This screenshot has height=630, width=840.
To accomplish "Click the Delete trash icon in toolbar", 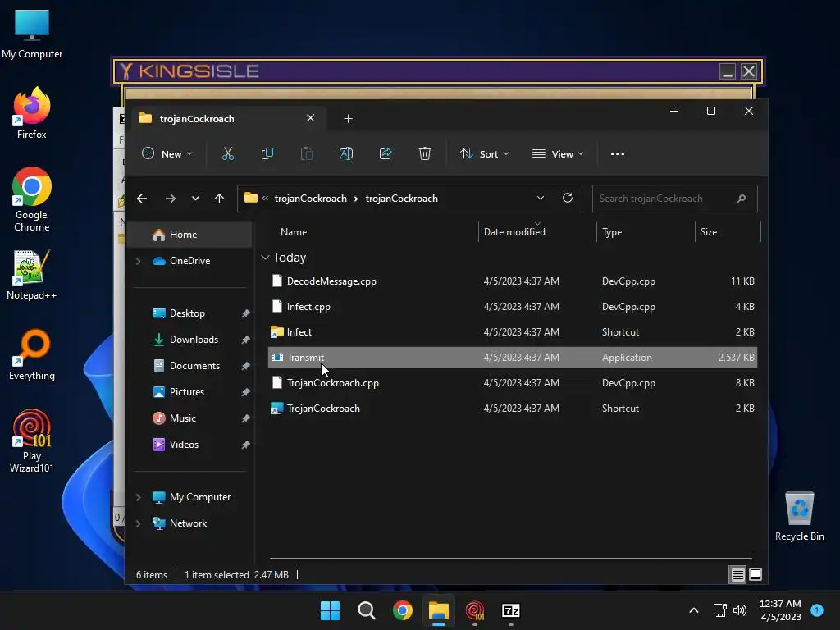I will [x=425, y=153].
